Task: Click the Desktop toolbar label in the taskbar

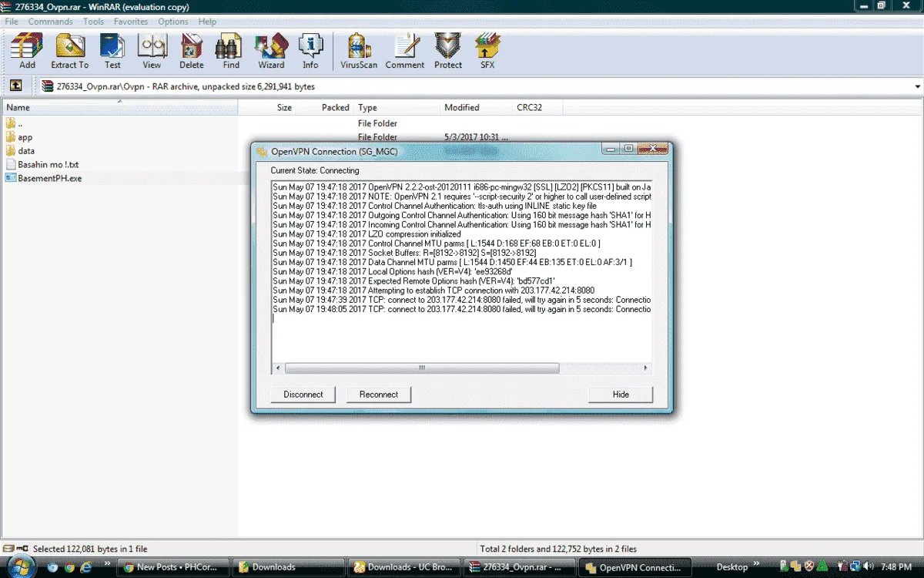Action: pyautogui.click(x=731, y=567)
